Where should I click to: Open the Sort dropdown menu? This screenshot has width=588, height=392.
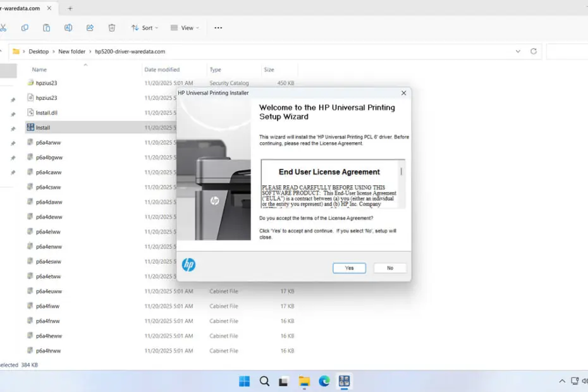click(144, 28)
